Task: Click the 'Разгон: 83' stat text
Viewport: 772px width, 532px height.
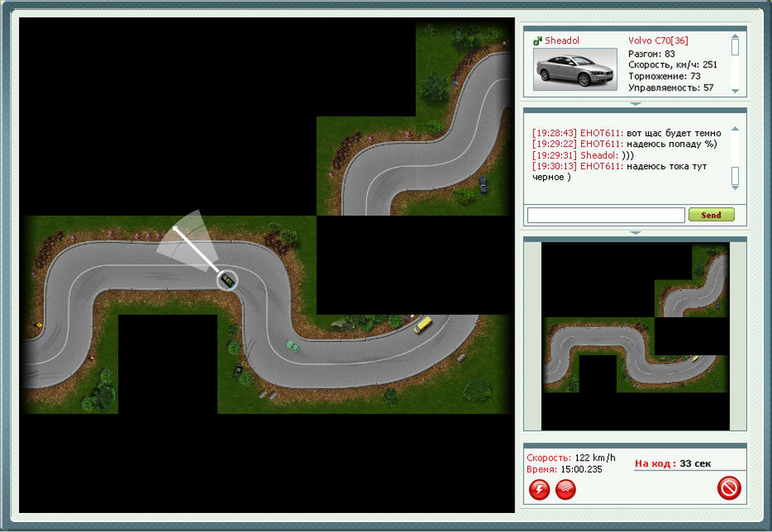Action: [x=652, y=54]
